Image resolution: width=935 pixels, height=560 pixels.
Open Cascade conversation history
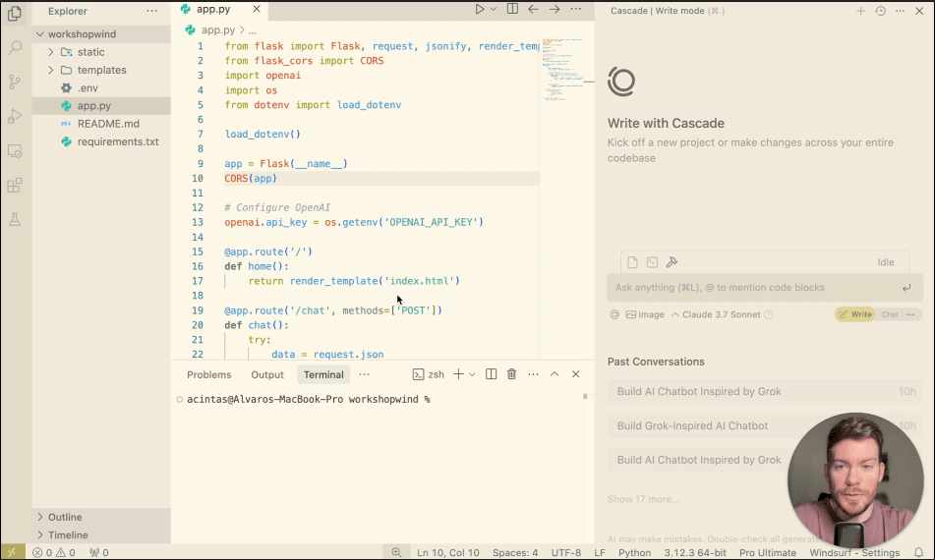tap(880, 11)
